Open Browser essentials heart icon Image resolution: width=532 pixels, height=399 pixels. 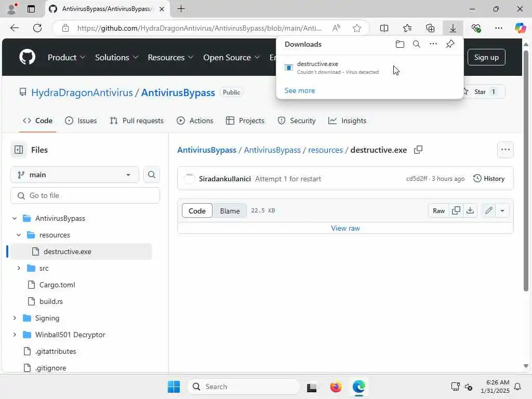(476, 28)
